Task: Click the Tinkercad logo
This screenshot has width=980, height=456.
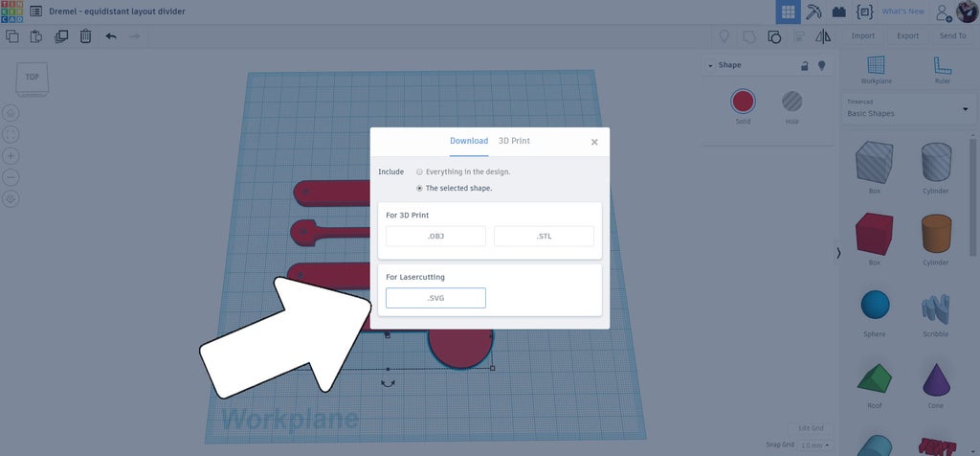Action: [11, 11]
